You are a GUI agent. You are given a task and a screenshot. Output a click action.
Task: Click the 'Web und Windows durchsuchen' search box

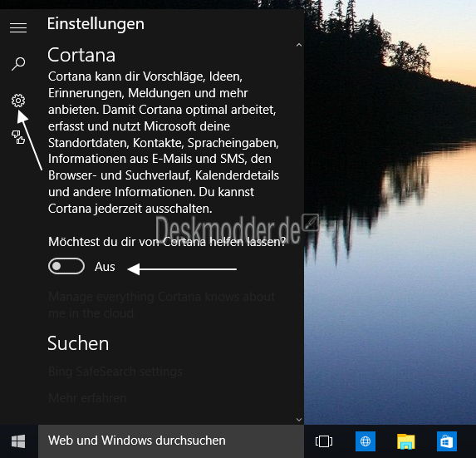pos(171,441)
